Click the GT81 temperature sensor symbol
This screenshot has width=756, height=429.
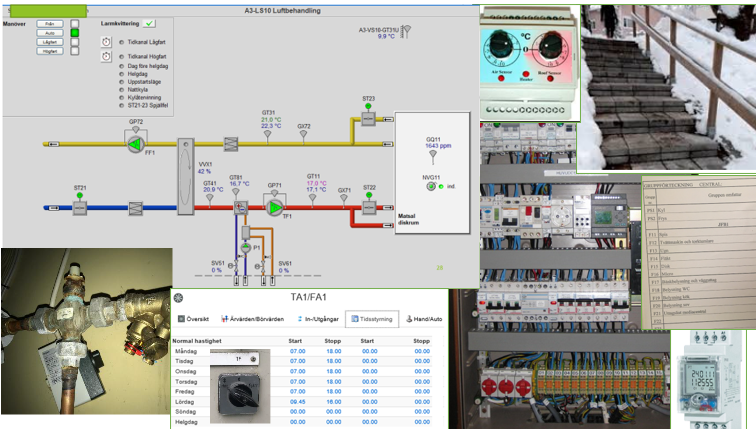[235, 192]
